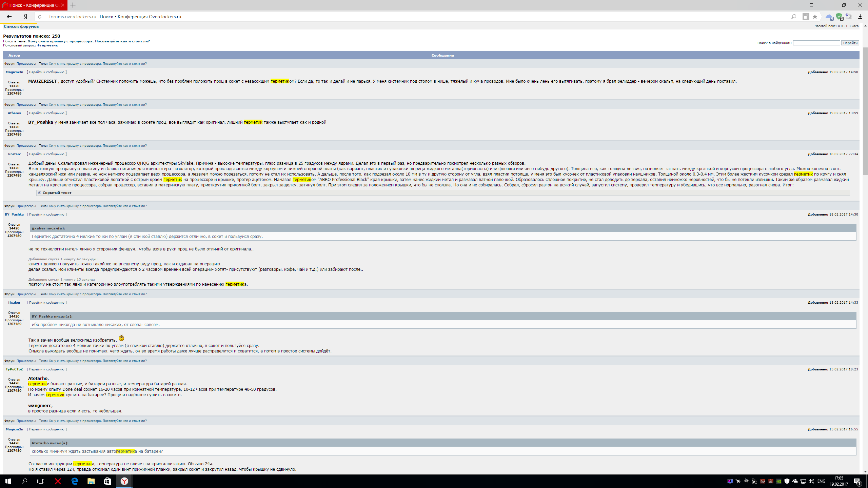Open user profile Postarc
This screenshot has height=488, width=868.
click(14, 154)
